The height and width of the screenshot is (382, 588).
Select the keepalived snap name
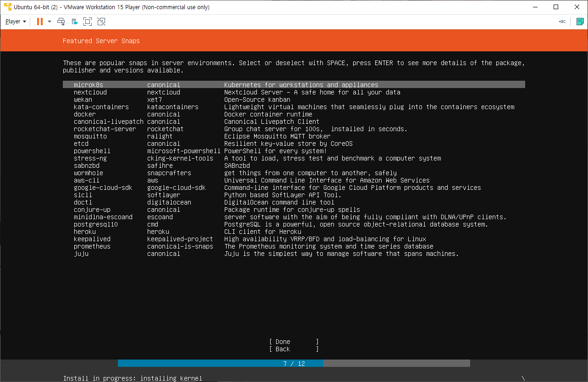(x=92, y=239)
